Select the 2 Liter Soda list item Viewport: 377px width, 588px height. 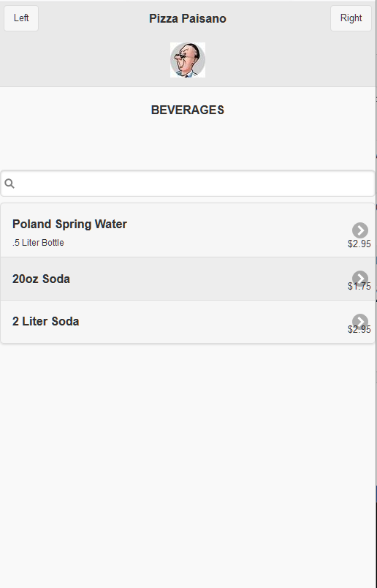188,321
